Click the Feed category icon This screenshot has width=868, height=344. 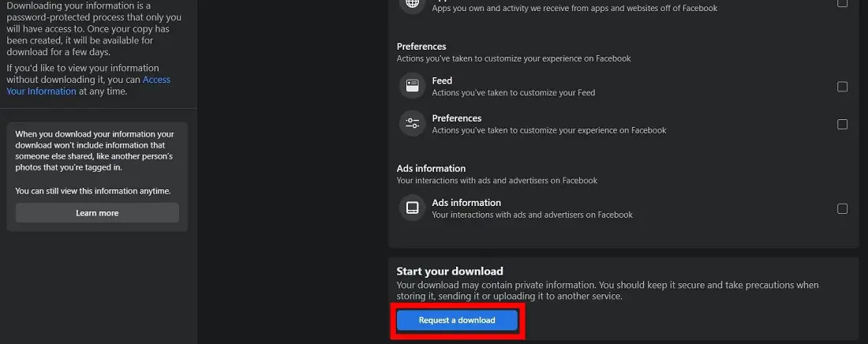pyautogui.click(x=412, y=86)
